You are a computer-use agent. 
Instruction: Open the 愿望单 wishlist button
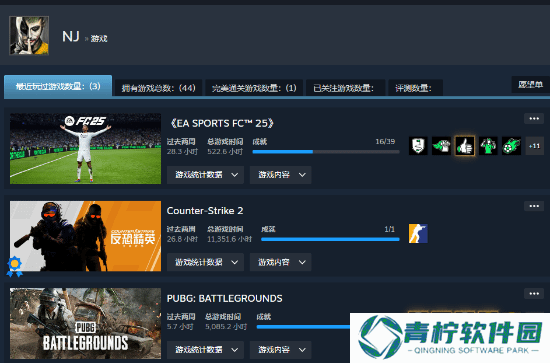pos(530,85)
